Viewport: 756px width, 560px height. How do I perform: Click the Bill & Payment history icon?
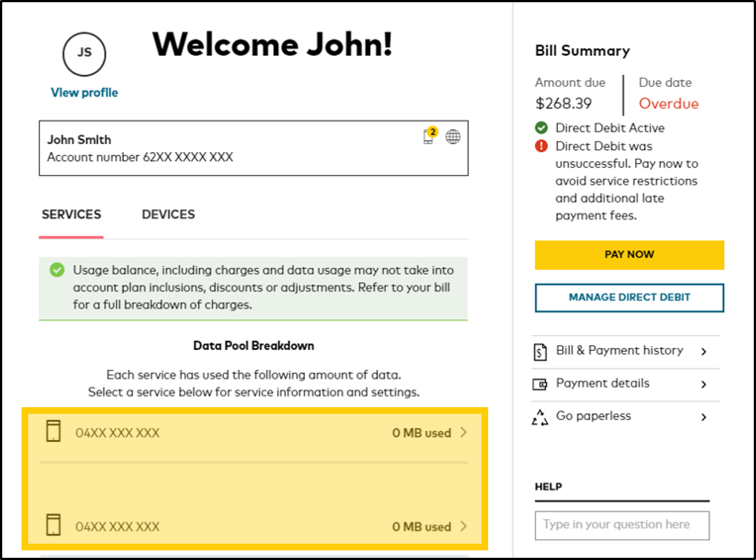540,351
